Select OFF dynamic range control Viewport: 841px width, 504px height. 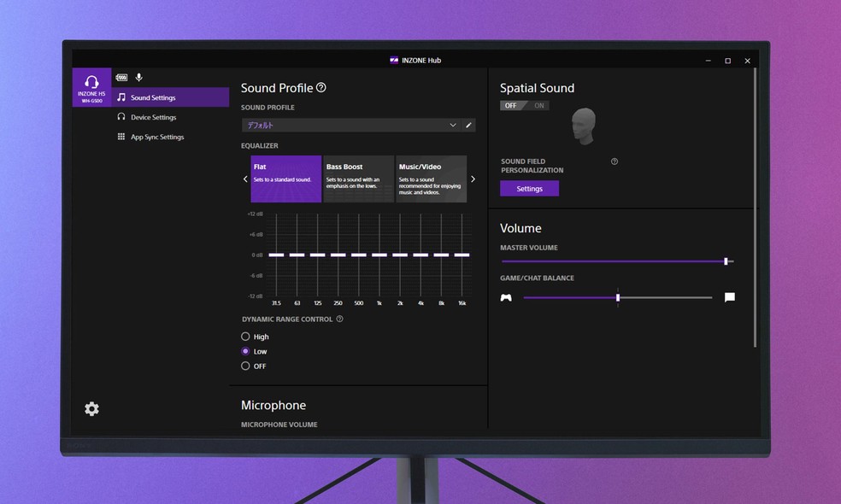[245, 366]
